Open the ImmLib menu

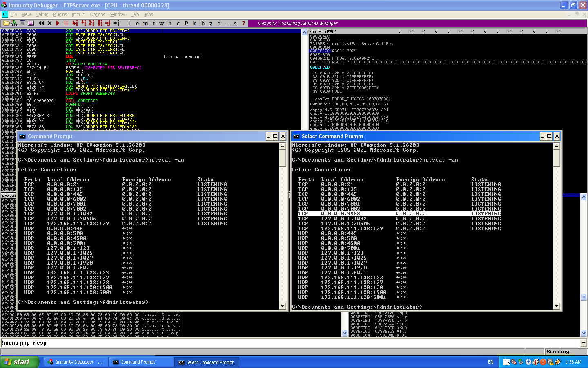[x=78, y=14]
